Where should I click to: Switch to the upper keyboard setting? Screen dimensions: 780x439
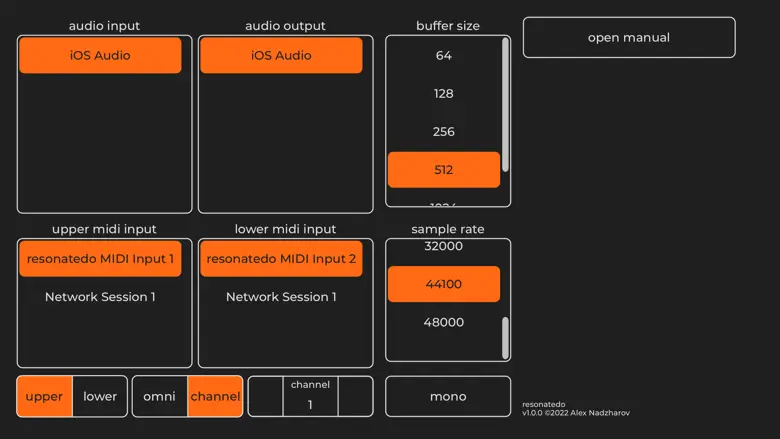coord(44,396)
